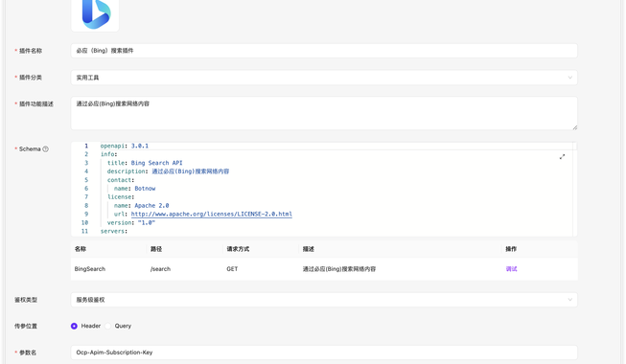This screenshot has height=364, width=626.
Task: Click the Bing logo plugin icon
Action: 95,14
